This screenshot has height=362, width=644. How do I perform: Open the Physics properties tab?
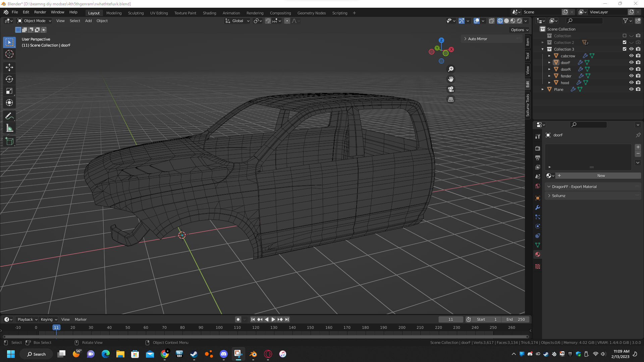538,226
